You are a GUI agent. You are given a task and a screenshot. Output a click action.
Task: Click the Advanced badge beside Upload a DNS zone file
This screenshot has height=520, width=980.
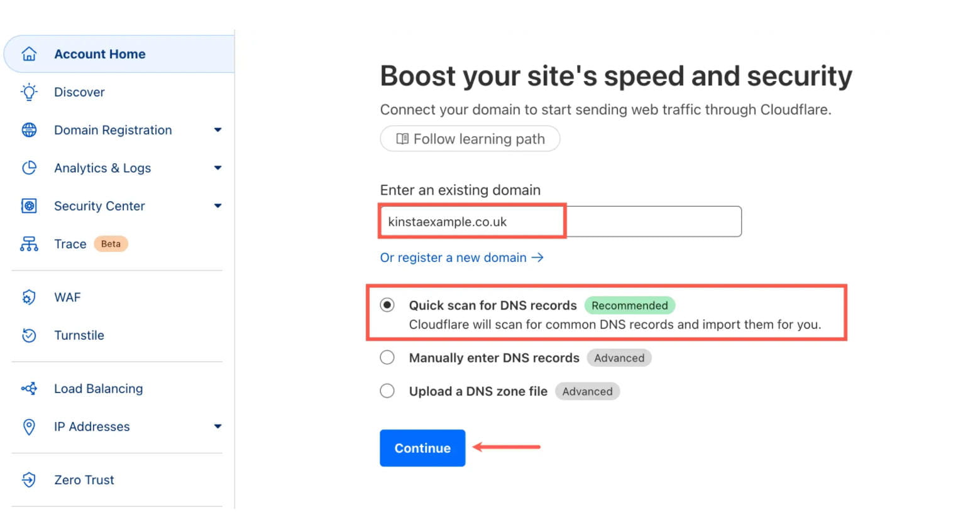click(587, 391)
